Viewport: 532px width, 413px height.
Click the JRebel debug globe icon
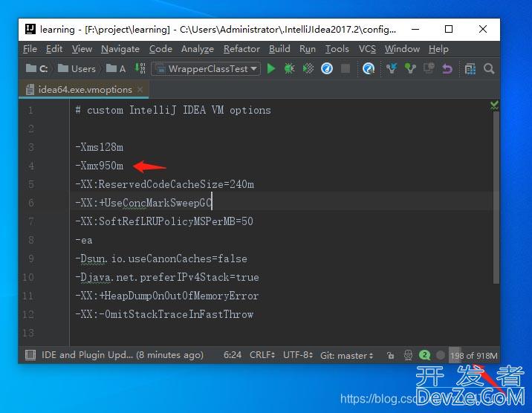pos(368,69)
